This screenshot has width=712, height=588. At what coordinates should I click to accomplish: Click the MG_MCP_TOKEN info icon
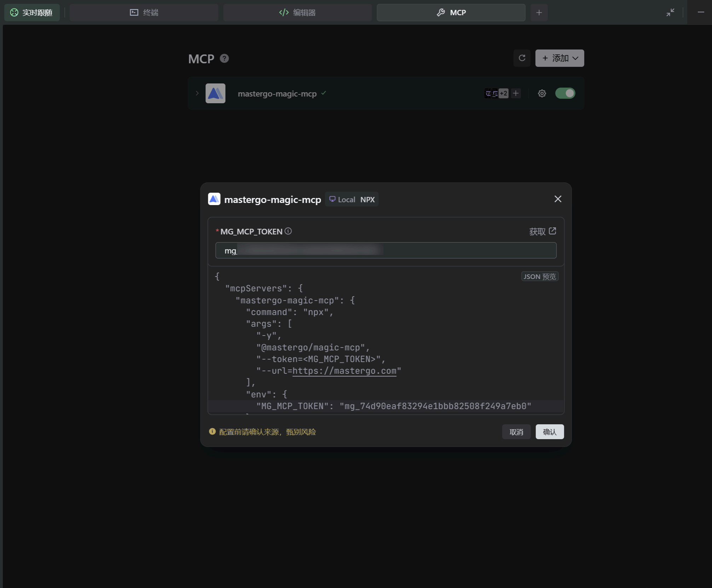(288, 231)
